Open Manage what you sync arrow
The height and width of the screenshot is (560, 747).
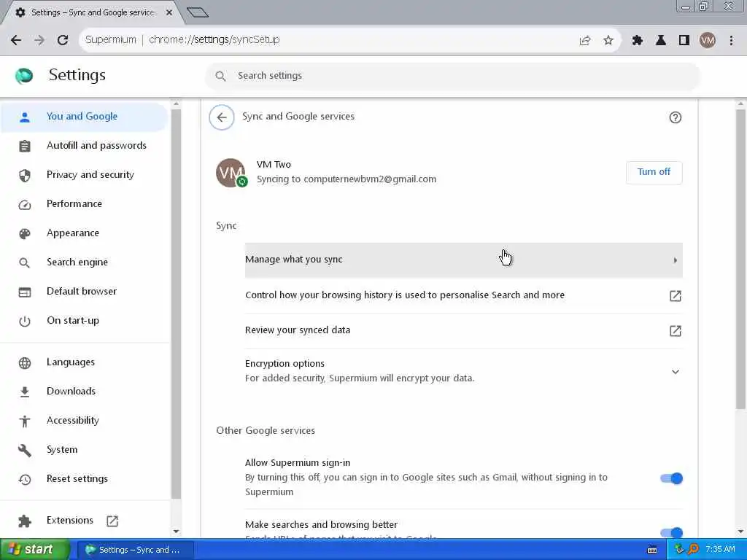click(675, 260)
